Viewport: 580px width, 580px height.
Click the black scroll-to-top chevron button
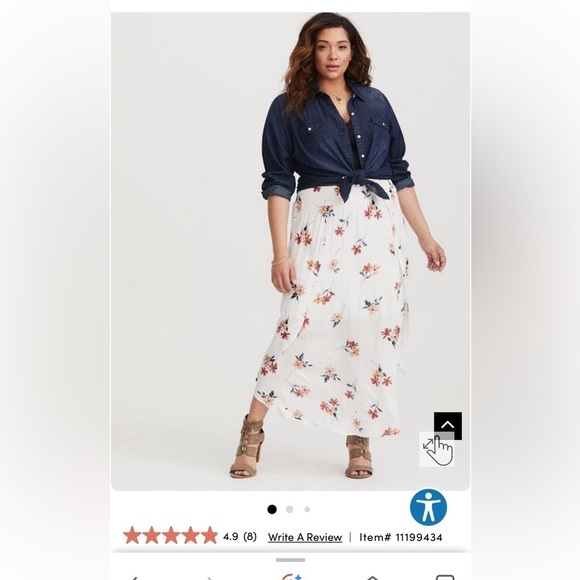pos(448,425)
